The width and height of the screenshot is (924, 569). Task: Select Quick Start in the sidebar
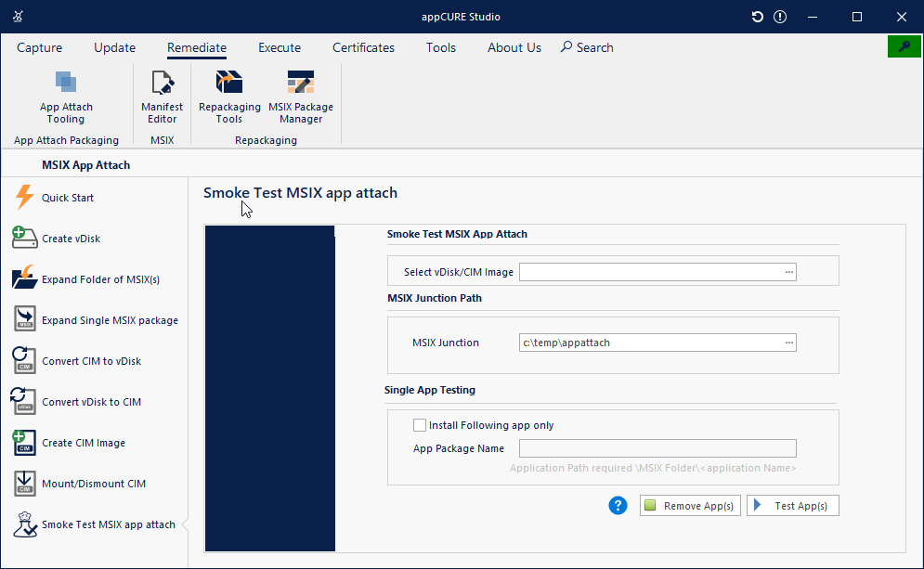click(x=68, y=198)
